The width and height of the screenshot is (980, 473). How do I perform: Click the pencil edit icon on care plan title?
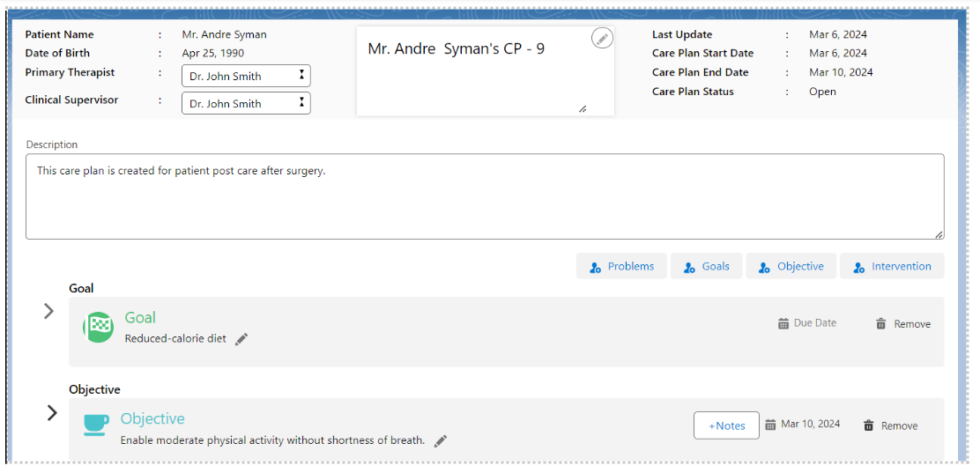(x=602, y=38)
